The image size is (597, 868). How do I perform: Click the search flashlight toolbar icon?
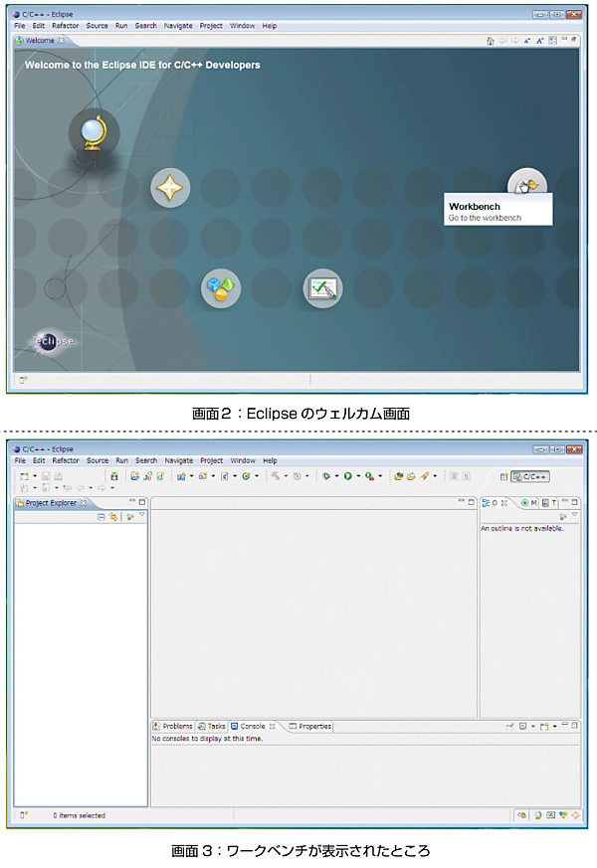pyautogui.click(x=425, y=476)
